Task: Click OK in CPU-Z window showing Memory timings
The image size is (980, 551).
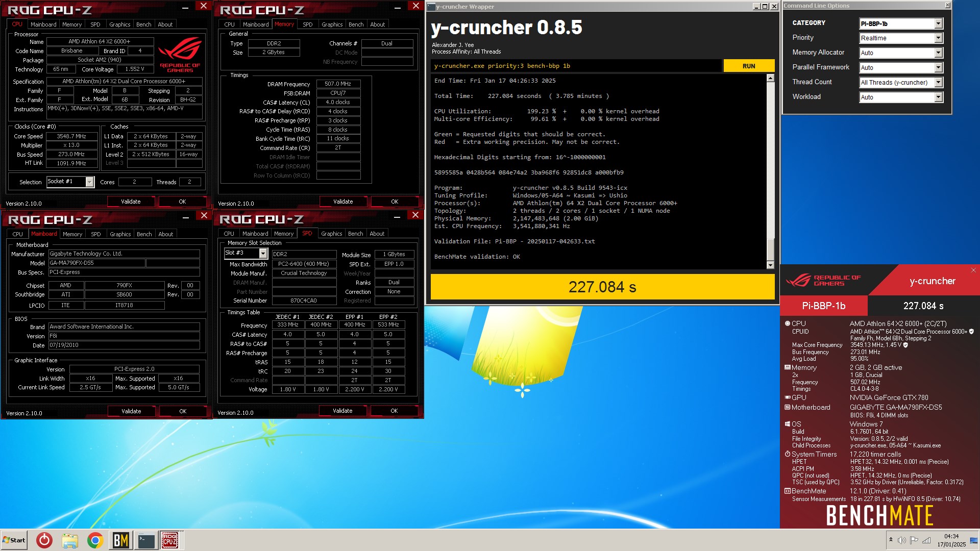Action: point(395,202)
